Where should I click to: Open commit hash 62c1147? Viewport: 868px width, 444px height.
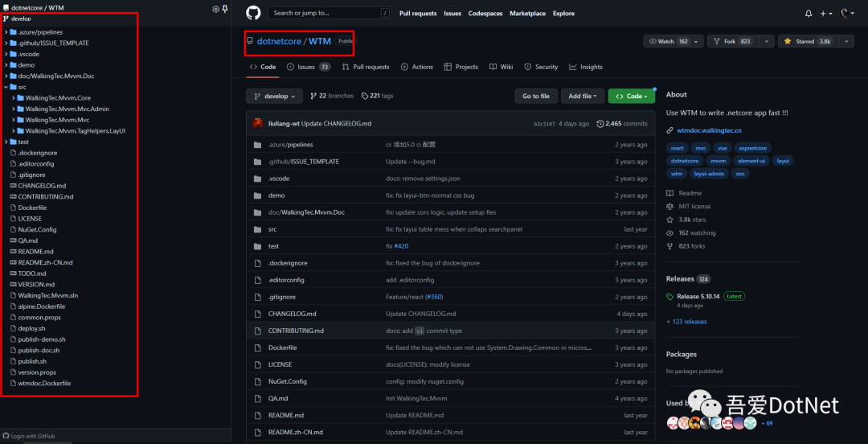544,124
